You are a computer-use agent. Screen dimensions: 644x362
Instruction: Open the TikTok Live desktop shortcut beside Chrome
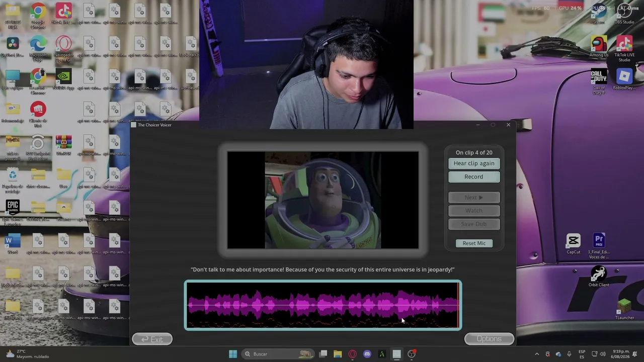(63, 15)
